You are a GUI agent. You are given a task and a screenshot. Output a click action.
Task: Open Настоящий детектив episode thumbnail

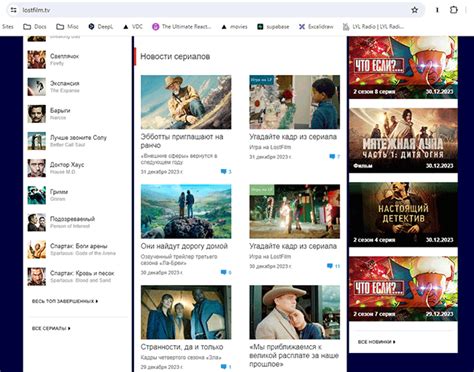tap(403, 214)
